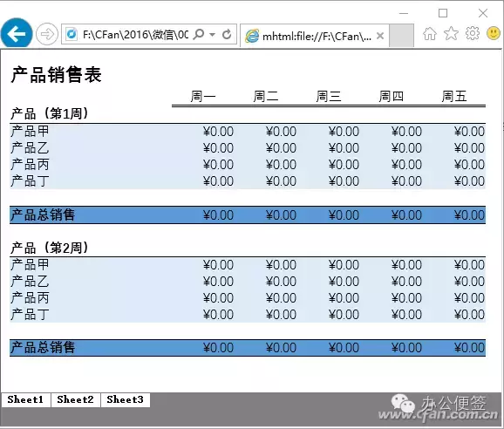Click the 周二 column header
Image resolution: width=504 pixels, height=429 pixels.
pos(266,96)
